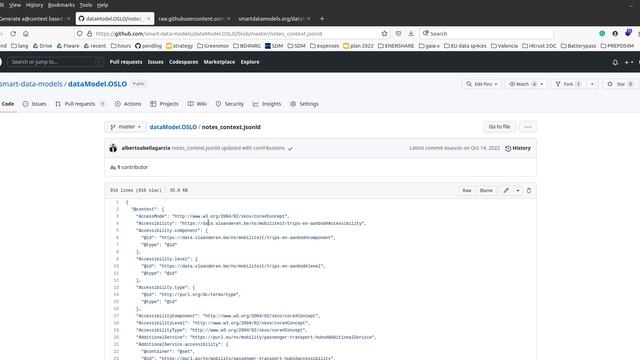This screenshot has width=640, height=360.
Task: Reload the page with the refresh icon
Action: point(13,33)
